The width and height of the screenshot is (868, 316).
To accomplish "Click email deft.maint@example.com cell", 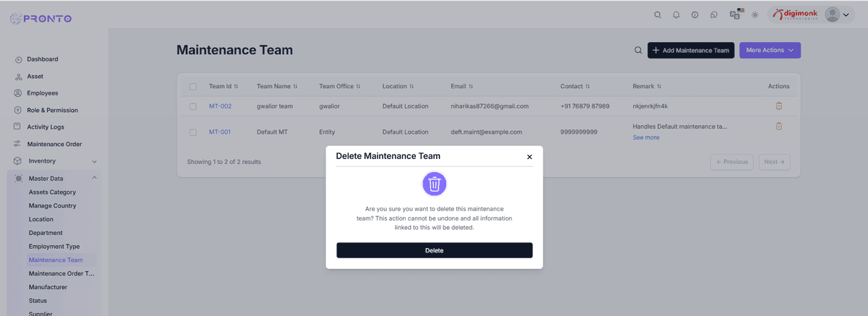I will pyautogui.click(x=486, y=132).
